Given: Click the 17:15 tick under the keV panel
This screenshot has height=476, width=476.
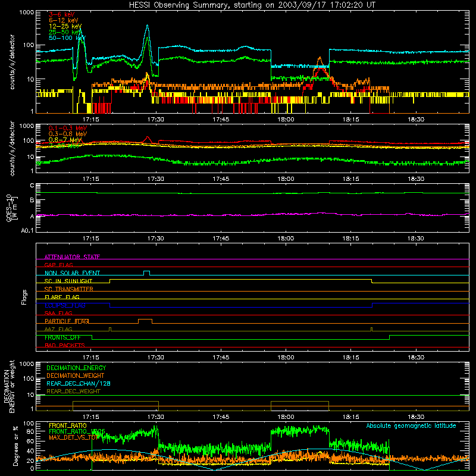Looking at the screenshot, I should (91, 120).
